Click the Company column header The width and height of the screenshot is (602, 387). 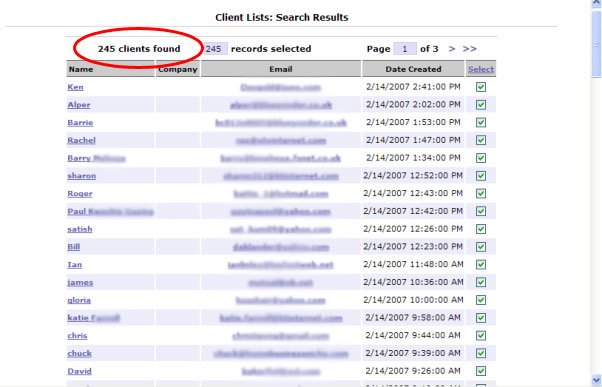(178, 69)
